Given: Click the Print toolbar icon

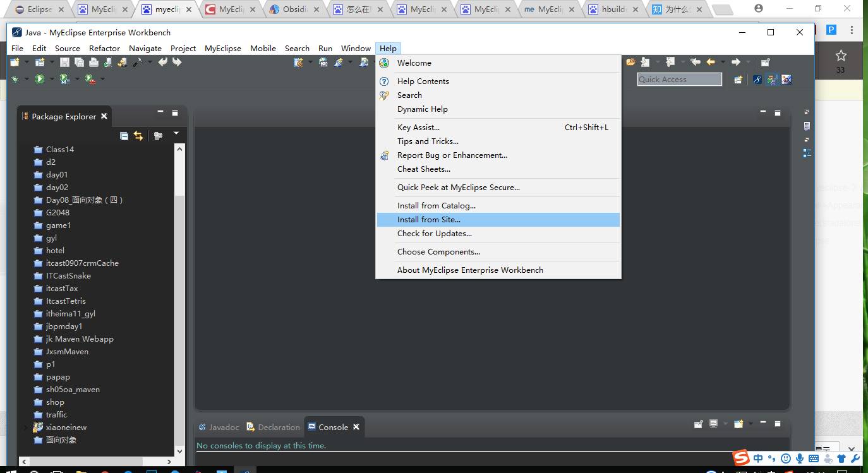Looking at the screenshot, I should click(93, 62).
